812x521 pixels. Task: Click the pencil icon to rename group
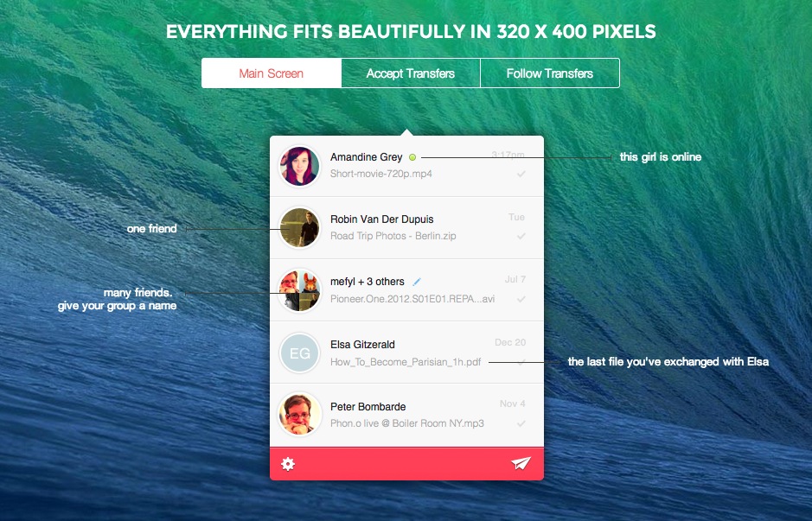[x=417, y=282]
